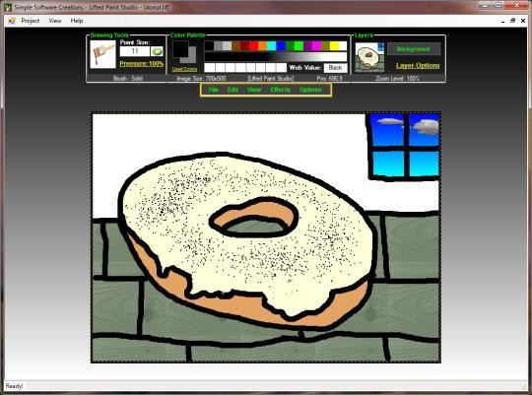Pick the light gray palette swatch
Image resolution: width=532 pixels, height=395 pixels.
227,46
